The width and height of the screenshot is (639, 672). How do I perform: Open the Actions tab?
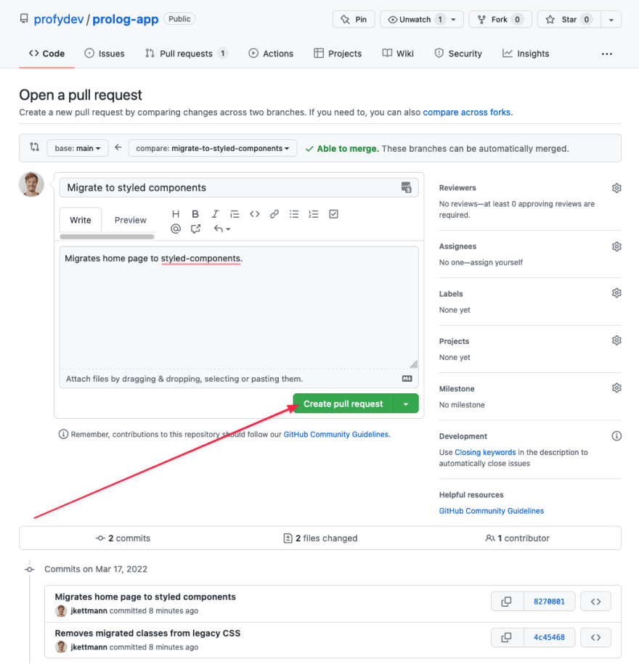click(271, 54)
